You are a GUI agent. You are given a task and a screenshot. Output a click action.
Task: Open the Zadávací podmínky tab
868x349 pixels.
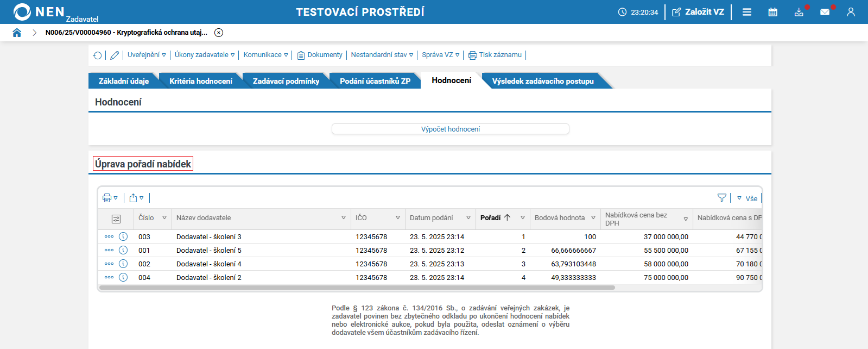pos(286,81)
